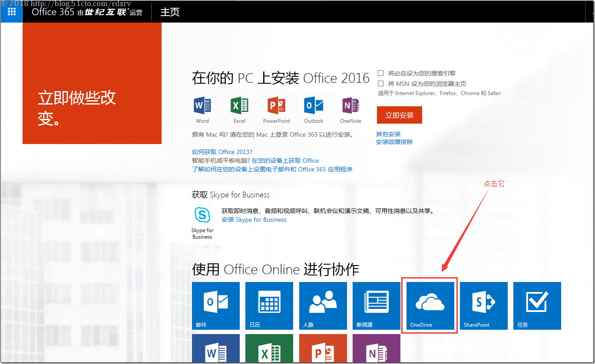Check 将 MSN 设为您的浏览器主页 checkbox

[x=381, y=83]
